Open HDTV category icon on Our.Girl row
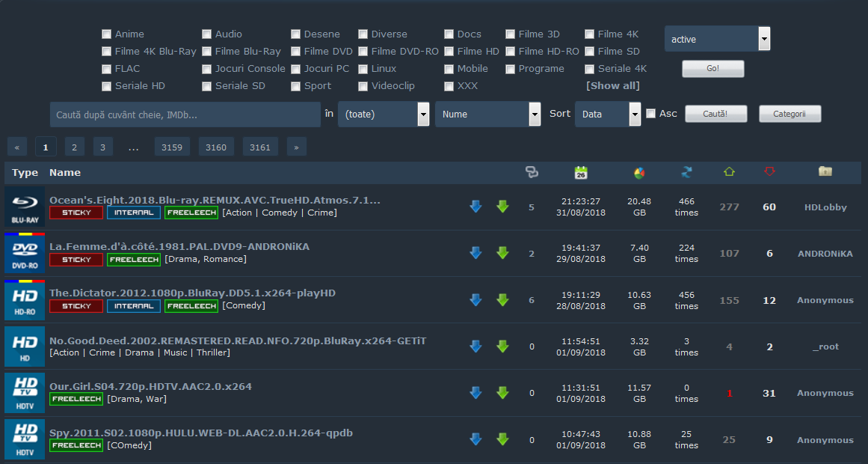This screenshot has height=464, width=868. pos(25,393)
